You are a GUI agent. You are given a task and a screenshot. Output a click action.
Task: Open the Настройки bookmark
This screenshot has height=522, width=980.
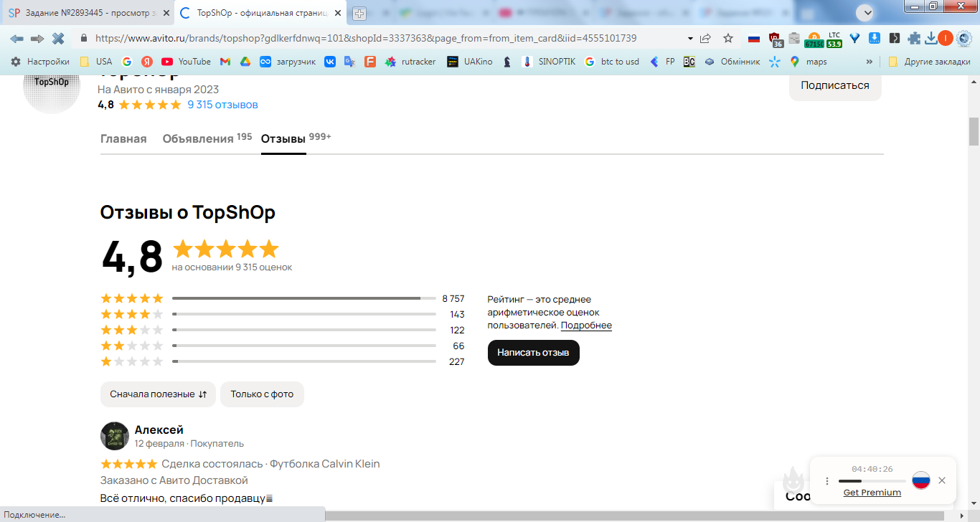pos(40,62)
